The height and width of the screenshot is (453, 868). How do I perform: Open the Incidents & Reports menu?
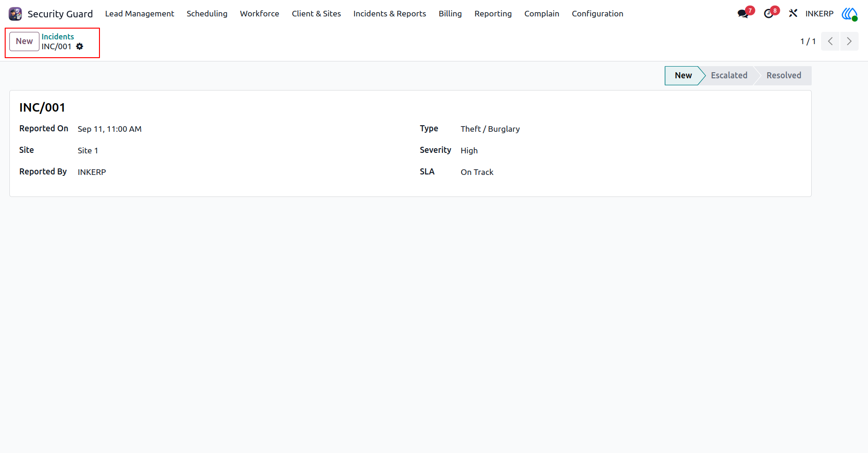point(390,14)
